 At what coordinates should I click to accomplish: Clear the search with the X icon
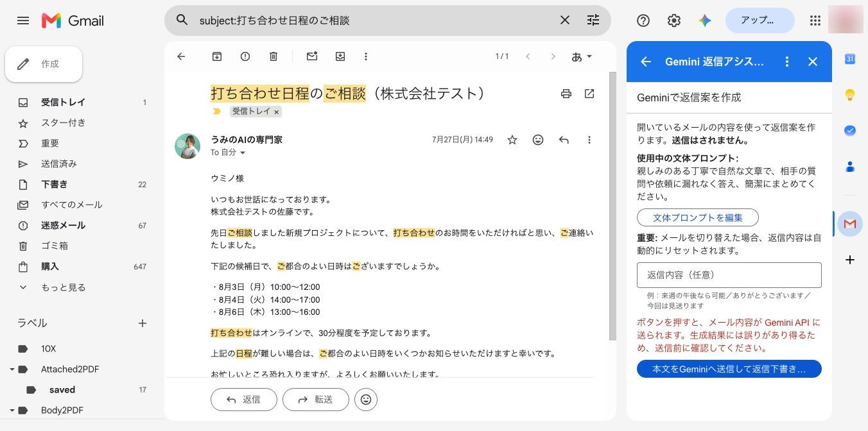565,21
